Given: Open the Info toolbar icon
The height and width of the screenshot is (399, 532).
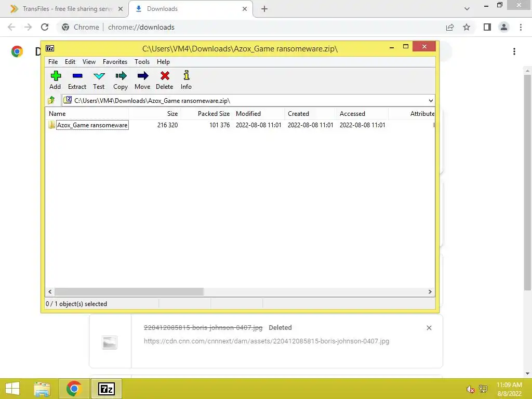Looking at the screenshot, I should point(187,75).
